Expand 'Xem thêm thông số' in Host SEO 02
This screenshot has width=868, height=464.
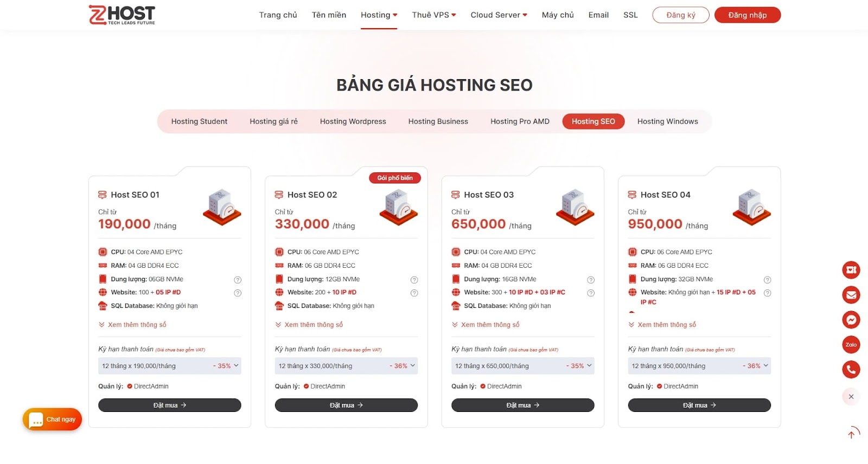coord(309,325)
